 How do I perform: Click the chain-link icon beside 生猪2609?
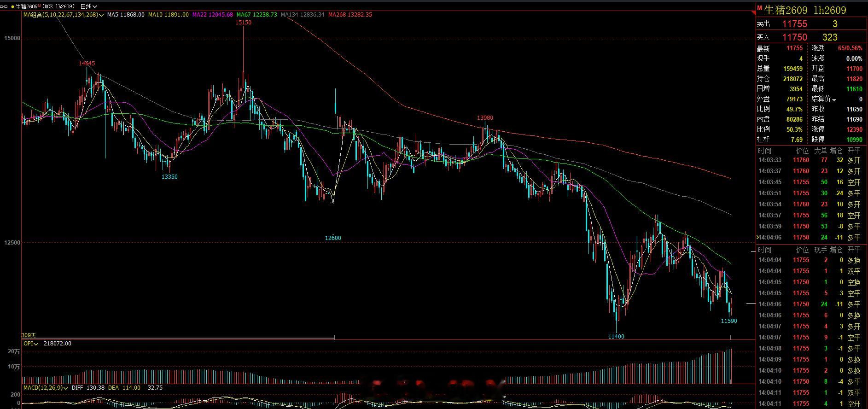point(5,6)
